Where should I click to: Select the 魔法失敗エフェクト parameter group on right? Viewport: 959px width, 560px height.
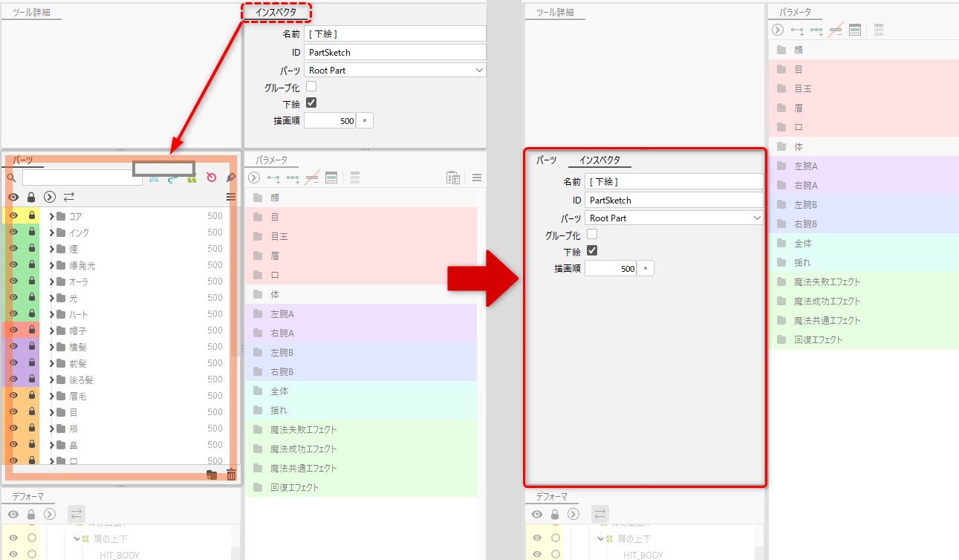(827, 282)
